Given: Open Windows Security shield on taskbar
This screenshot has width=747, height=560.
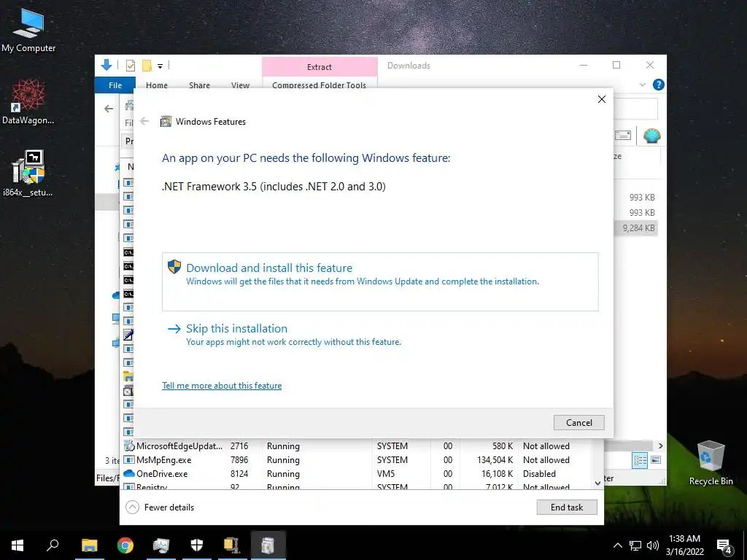Looking at the screenshot, I should tap(197, 545).
